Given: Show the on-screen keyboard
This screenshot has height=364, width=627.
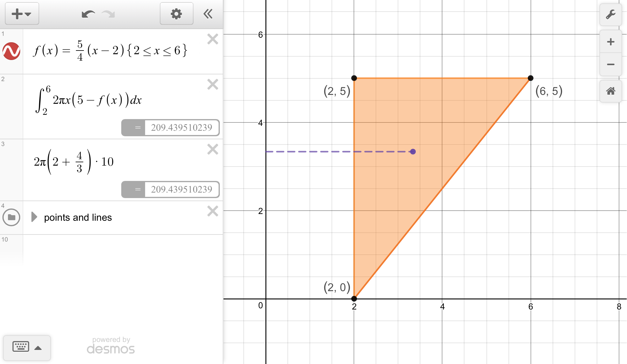Looking at the screenshot, I should [x=21, y=347].
